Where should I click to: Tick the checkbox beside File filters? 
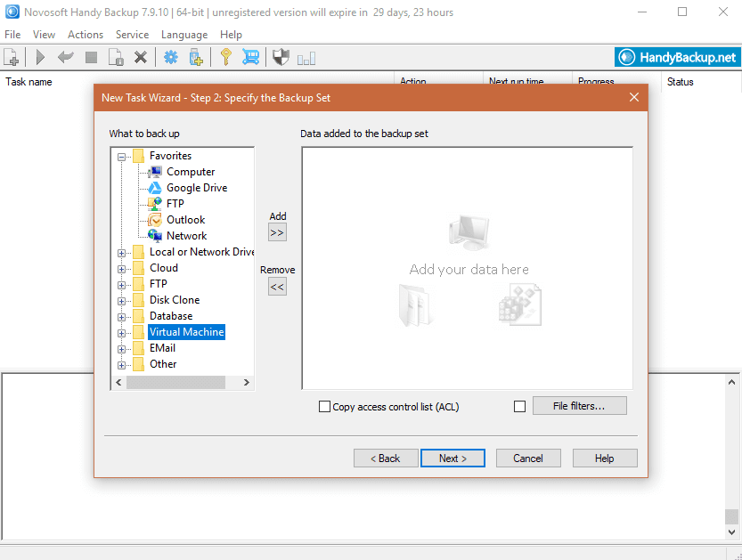(x=520, y=407)
